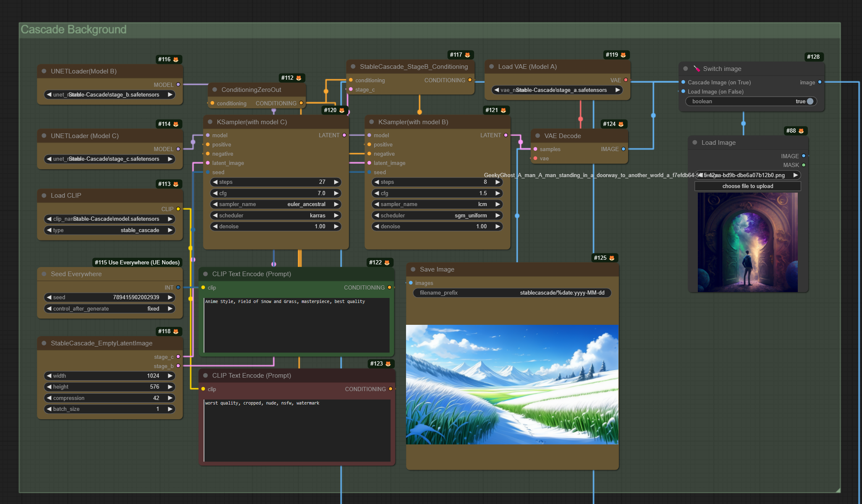Click the Load Image MASK output dot

pos(804,165)
